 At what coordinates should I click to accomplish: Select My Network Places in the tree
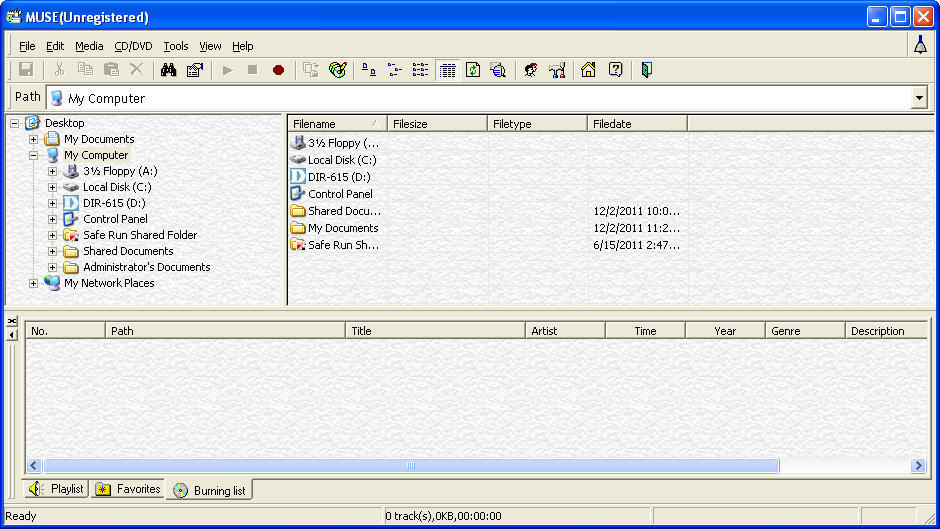109,283
